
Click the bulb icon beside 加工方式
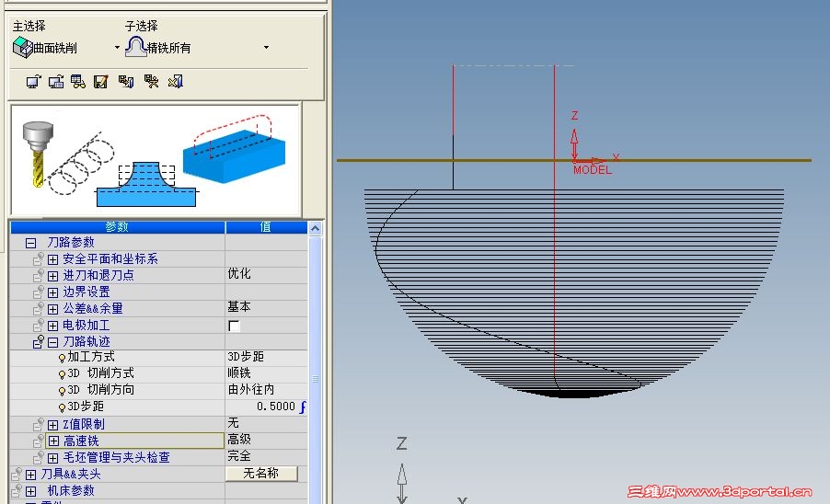62,358
